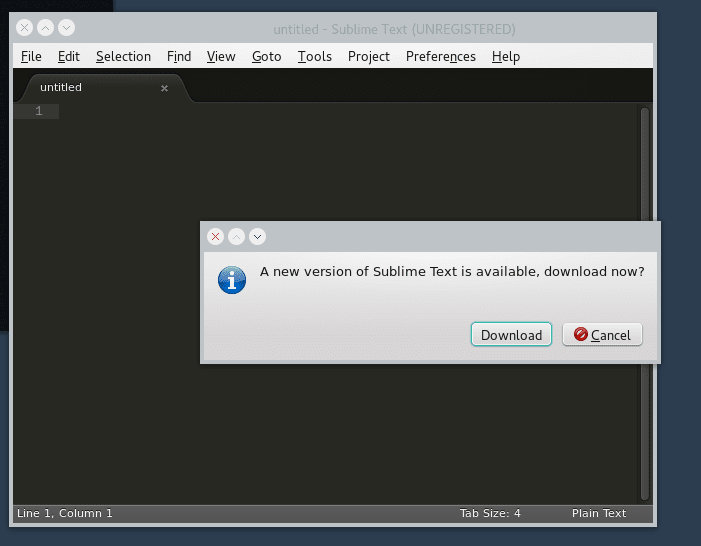Click Line 1, Column 1 status text

65,513
